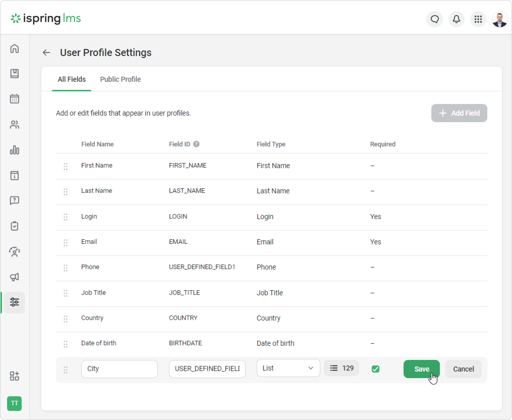Open the calendar sidebar icon
This screenshot has width=512, height=420.
point(14,99)
